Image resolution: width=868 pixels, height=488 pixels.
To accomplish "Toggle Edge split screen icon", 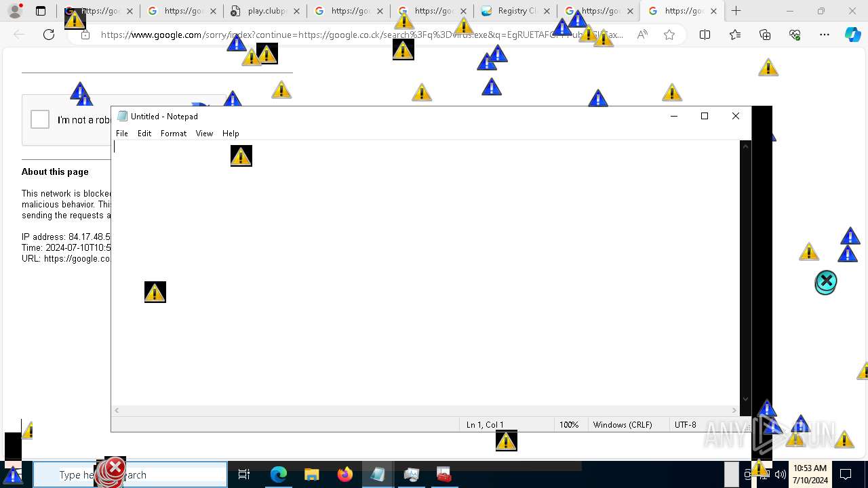I will click(x=705, y=35).
